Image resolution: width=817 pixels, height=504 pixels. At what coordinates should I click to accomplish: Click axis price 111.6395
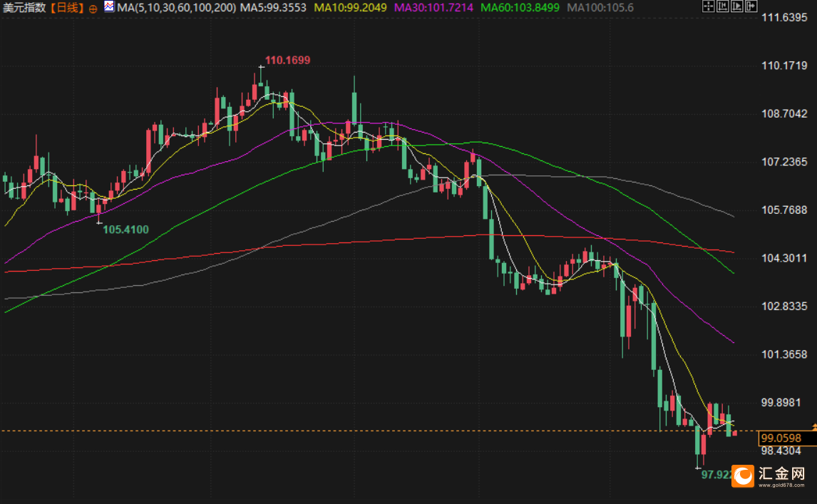click(784, 17)
